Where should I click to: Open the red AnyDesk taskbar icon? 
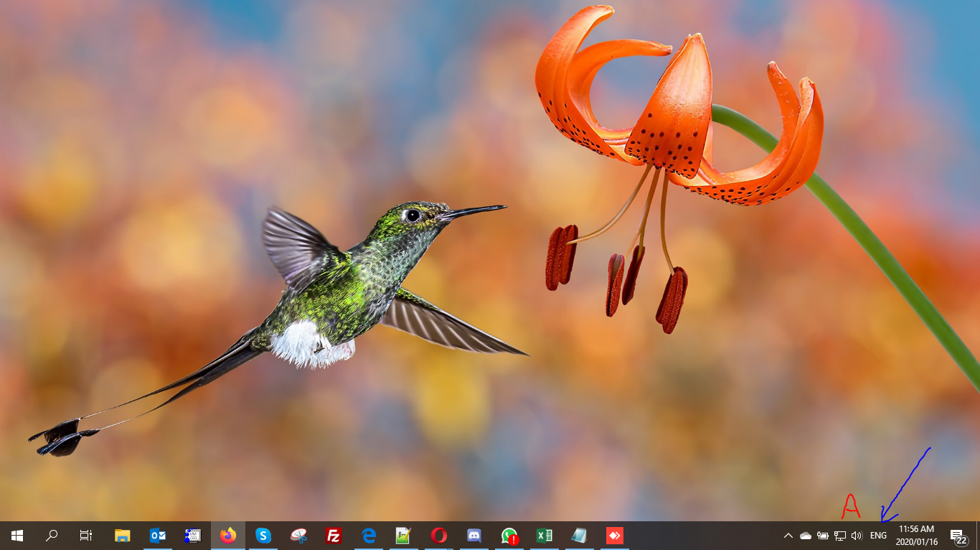615,536
